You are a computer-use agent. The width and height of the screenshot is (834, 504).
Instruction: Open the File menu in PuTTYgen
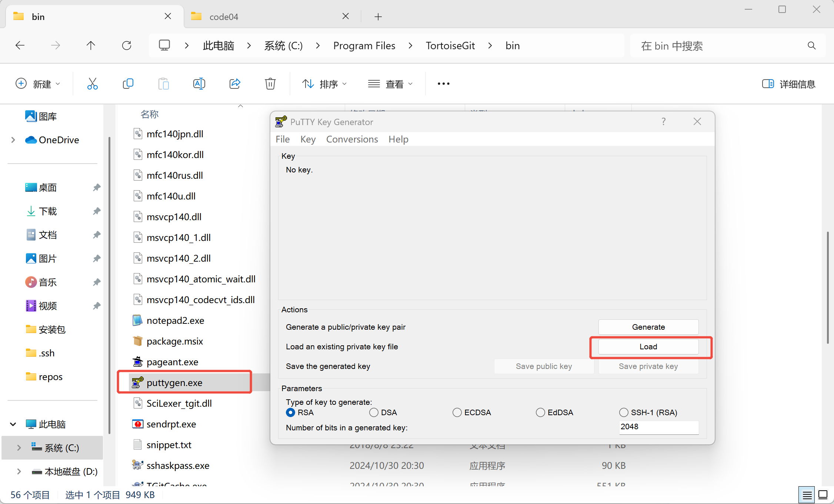283,139
